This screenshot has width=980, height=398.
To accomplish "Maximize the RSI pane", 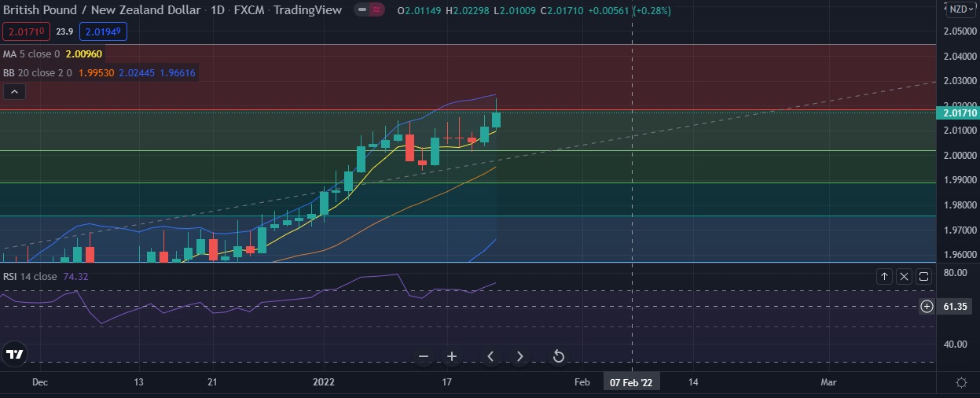I will pyautogui.click(x=923, y=276).
